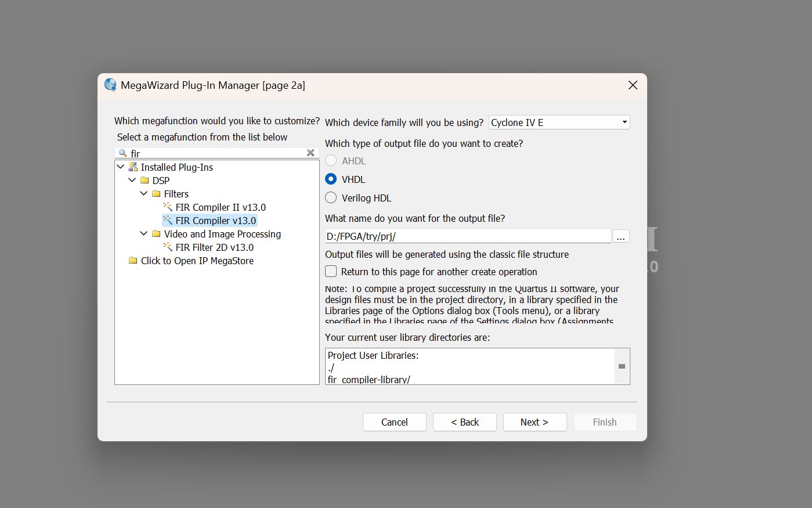Image resolution: width=812 pixels, height=508 pixels.
Task: Select the FIR Filter 2D v13.0 entry
Action: coord(215,247)
